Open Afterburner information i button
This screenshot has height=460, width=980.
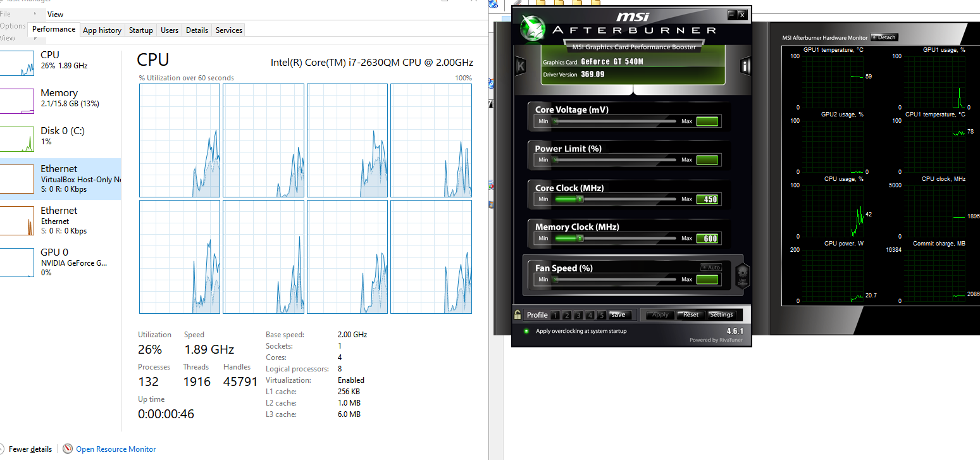click(x=745, y=66)
